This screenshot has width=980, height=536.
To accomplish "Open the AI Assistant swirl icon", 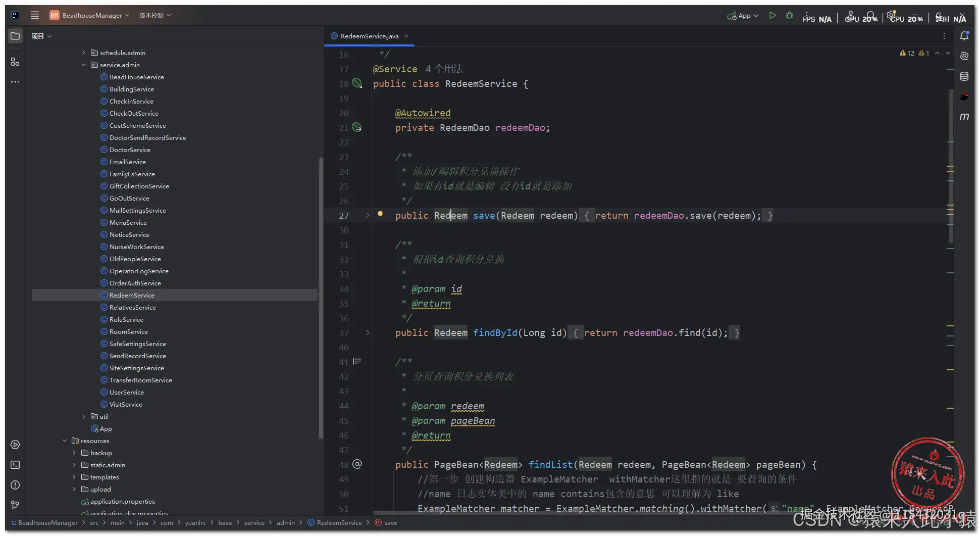I will pos(964,56).
